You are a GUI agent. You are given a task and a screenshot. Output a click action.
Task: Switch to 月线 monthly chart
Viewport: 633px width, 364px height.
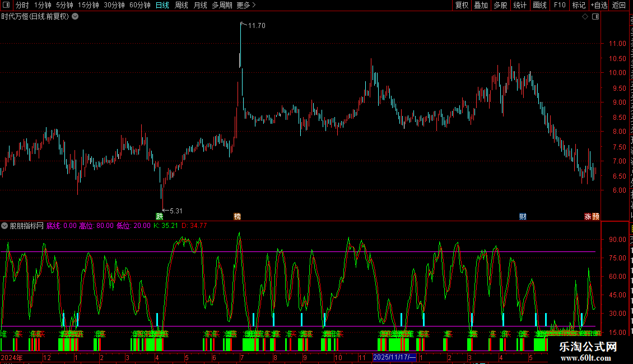click(200, 5)
